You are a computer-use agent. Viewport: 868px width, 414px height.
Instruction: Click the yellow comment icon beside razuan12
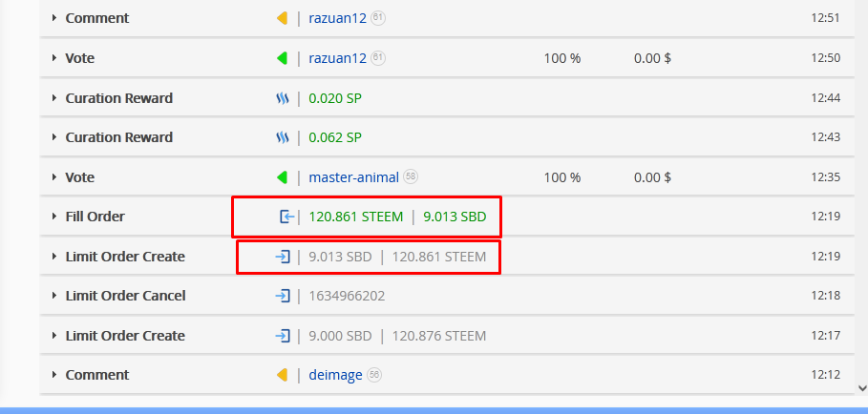click(283, 18)
